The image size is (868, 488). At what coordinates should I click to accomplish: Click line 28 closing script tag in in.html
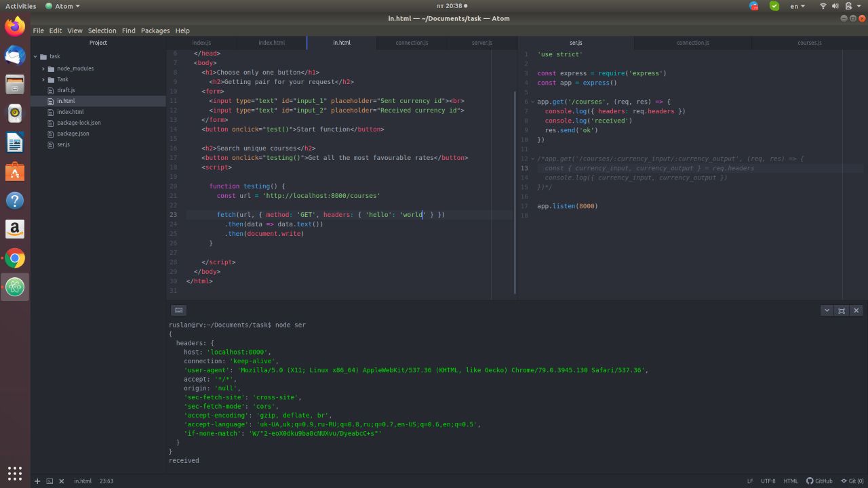click(218, 262)
